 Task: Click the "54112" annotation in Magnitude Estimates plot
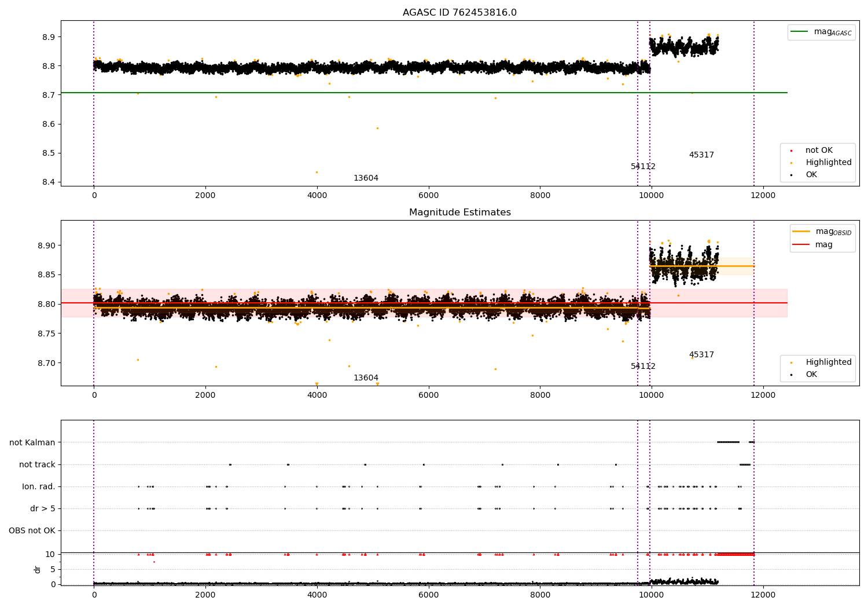tap(643, 367)
